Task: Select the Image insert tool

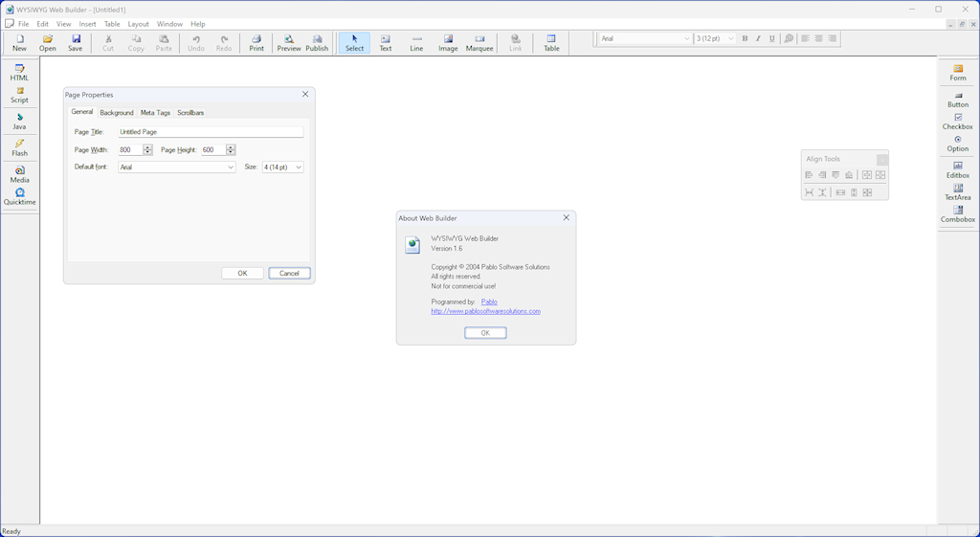Action: 448,43
